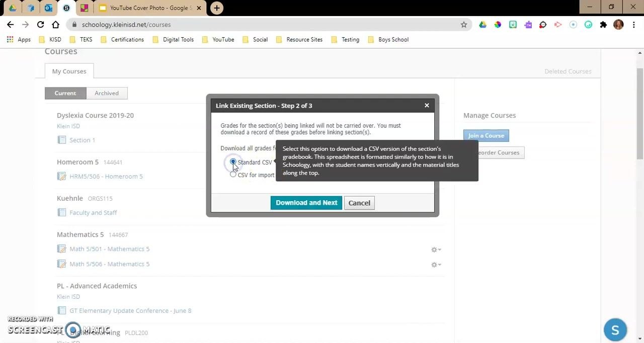Click the purple puzzle rw extension

528,24
